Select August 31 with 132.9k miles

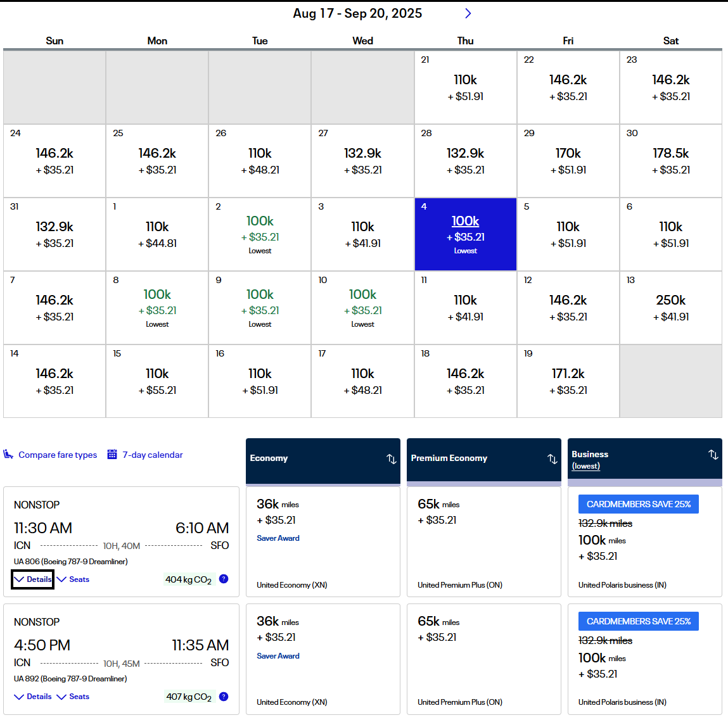coord(54,234)
